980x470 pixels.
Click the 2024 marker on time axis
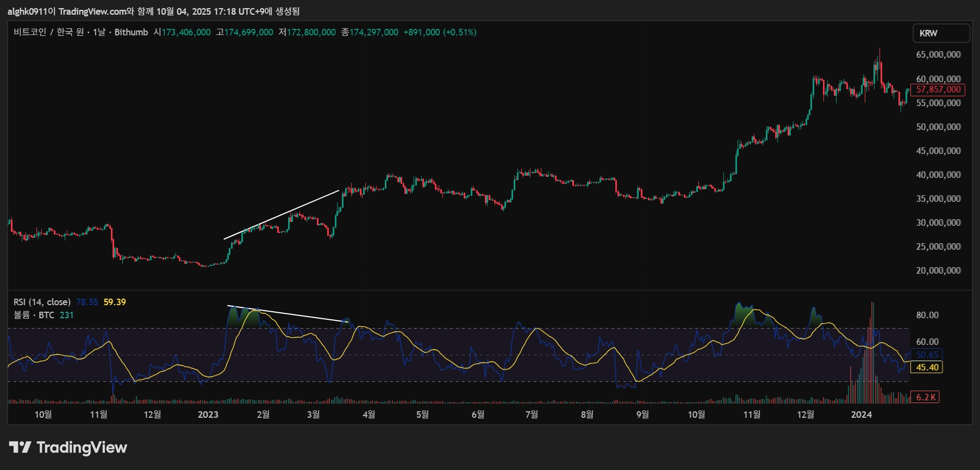pyautogui.click(x=861, y=415)
